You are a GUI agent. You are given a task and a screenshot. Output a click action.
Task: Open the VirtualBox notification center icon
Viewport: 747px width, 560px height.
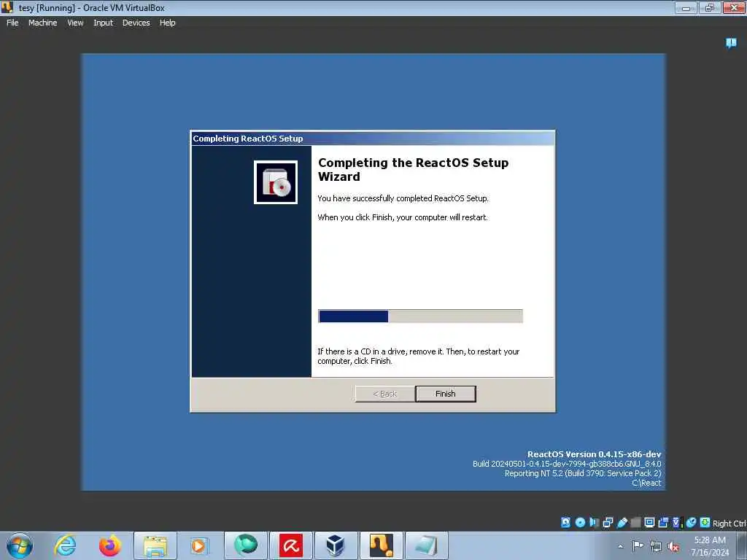[731, 43]
